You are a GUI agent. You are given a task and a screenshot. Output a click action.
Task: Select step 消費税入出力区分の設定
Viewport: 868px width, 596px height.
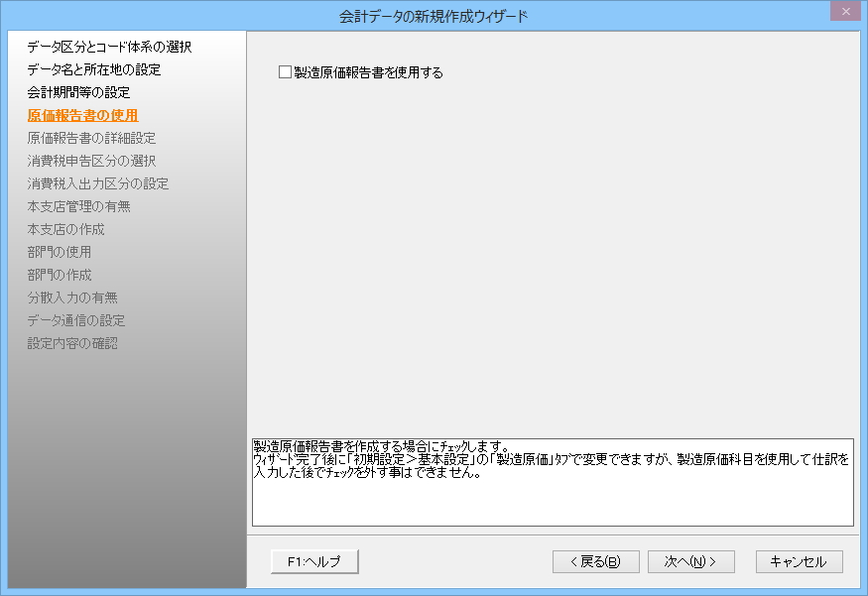(x=98, y=183)
